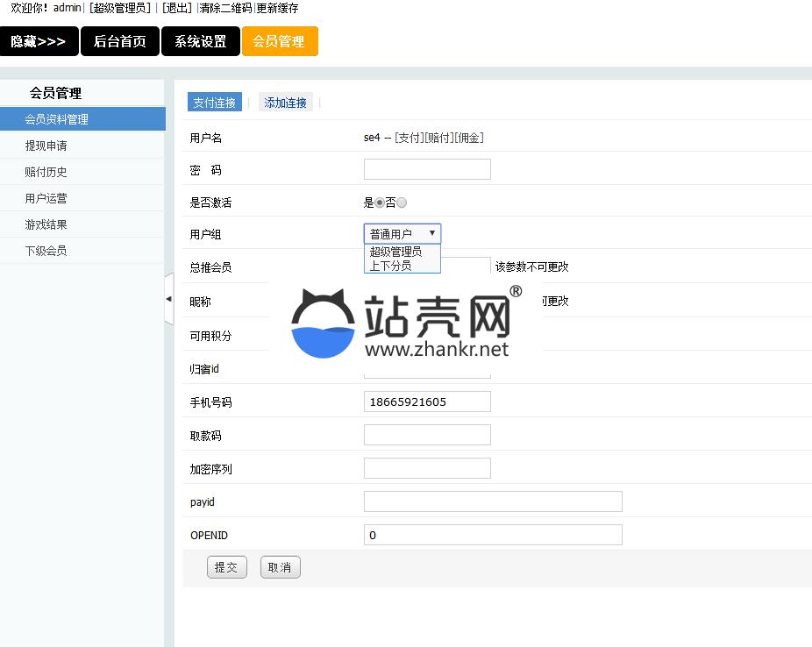Open the 系统设置 top menu tab
The height and width of the screenshot is (647, 812).
200,41
